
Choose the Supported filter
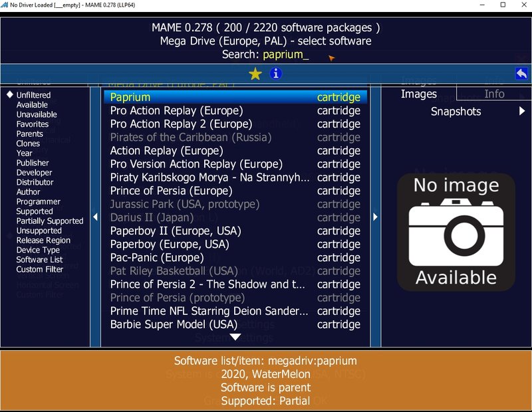coord(35,211)
